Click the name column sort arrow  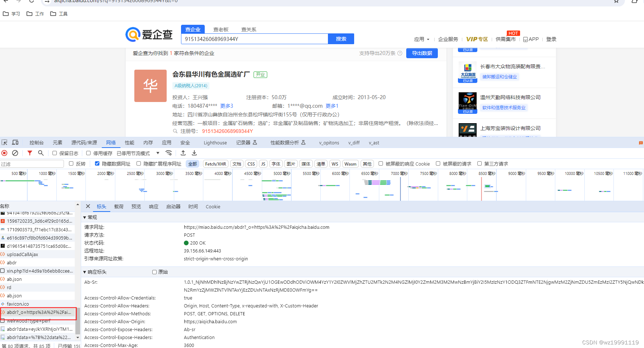[78, 205]
